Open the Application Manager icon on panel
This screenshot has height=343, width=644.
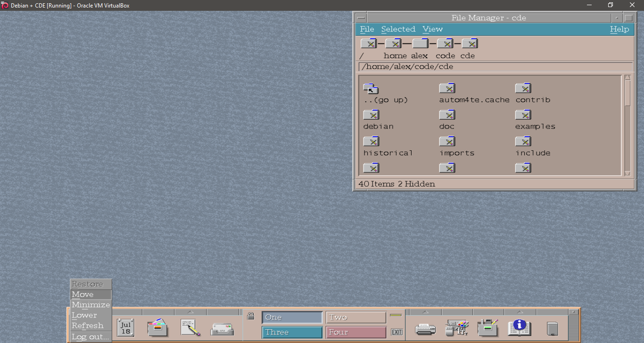coord(488,327)
